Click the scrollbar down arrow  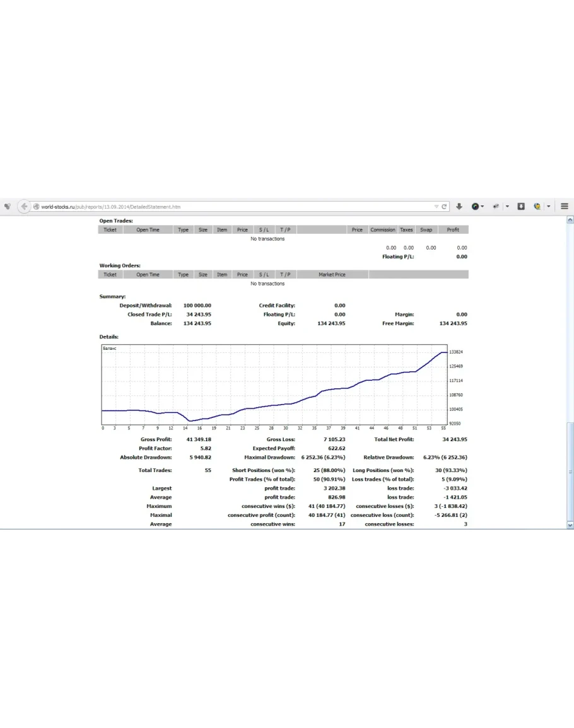(570, 524)
